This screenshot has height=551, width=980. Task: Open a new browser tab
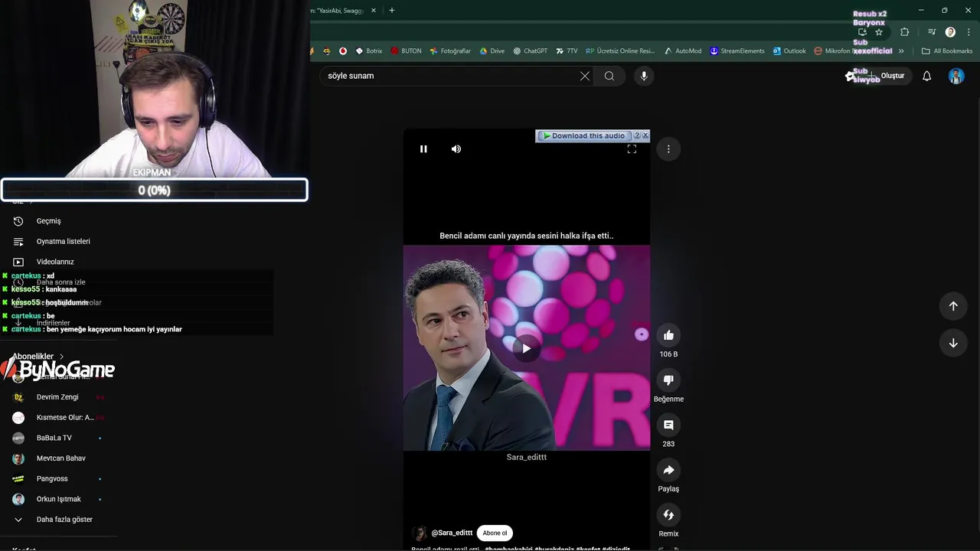pos(392,11)
